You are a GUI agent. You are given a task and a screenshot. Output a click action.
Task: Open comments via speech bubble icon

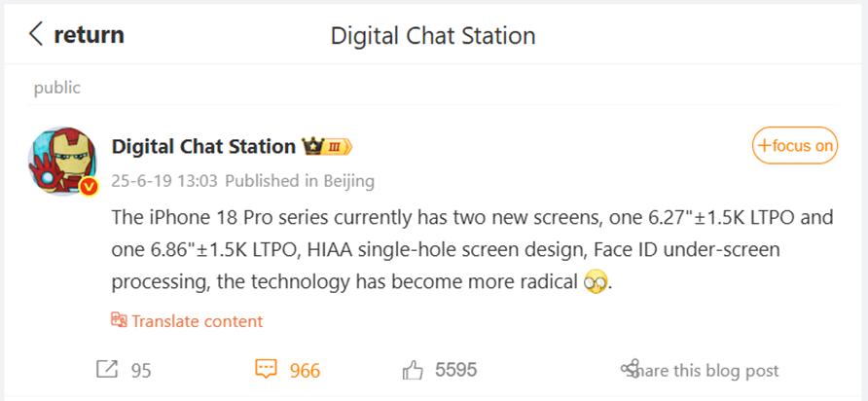pyautogui.click(x=266, y=370)
